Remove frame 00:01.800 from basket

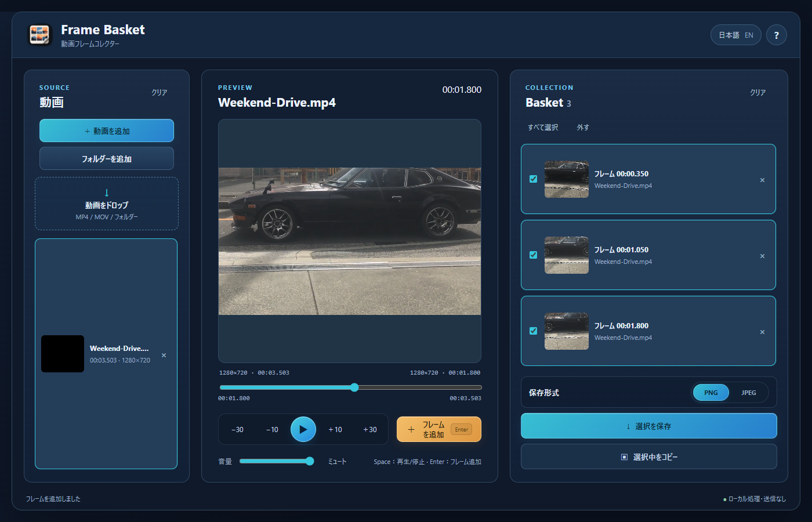pyautogui.click(x=762, y=332)
